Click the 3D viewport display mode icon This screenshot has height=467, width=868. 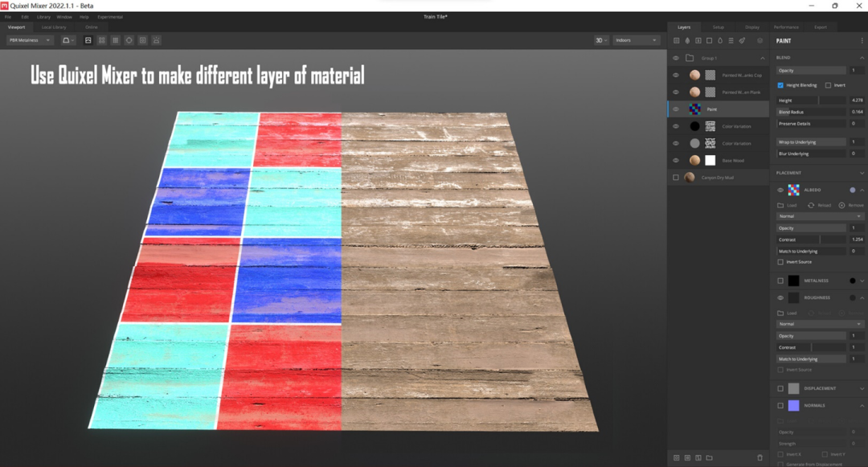(x=88, y=40)
